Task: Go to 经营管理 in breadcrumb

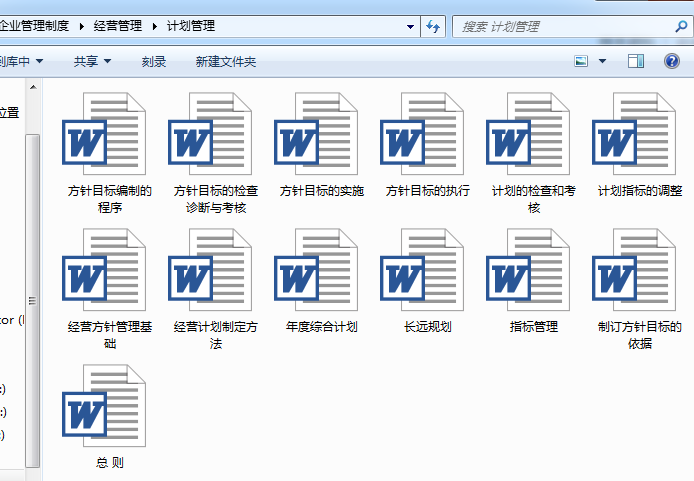Action: [118, 26]
